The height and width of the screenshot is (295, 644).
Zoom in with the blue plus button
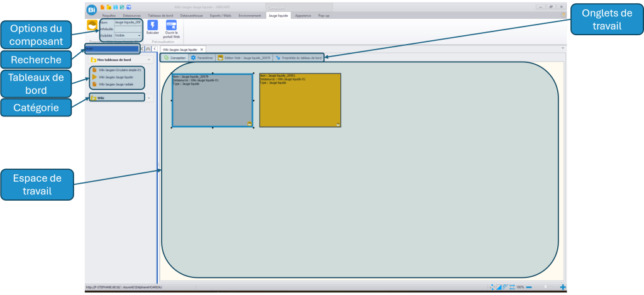coord(563,287)
